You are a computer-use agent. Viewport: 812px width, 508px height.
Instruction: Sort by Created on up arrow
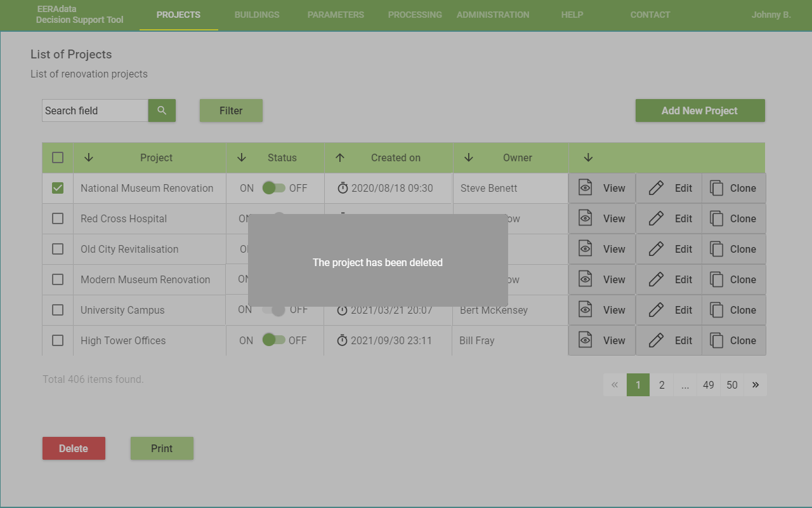click(340, 157)
